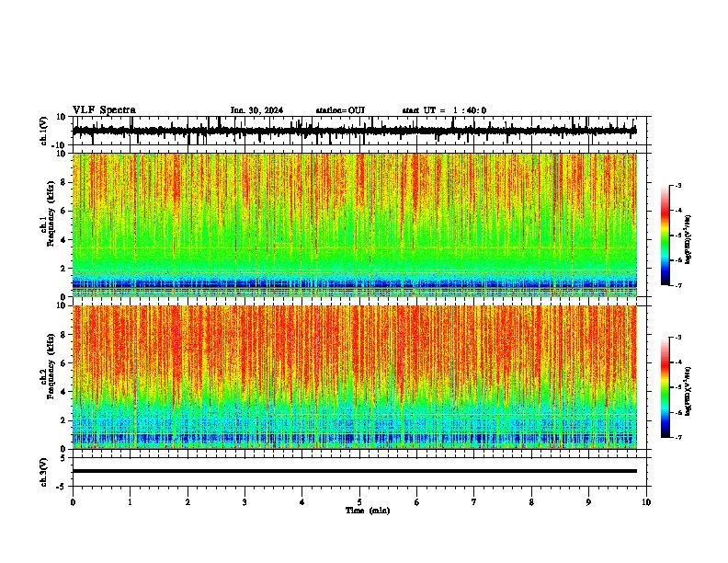The height and width of the screenshot is (563, 728).
Task: Click time axis tick label 0
Action: (73, 502)
